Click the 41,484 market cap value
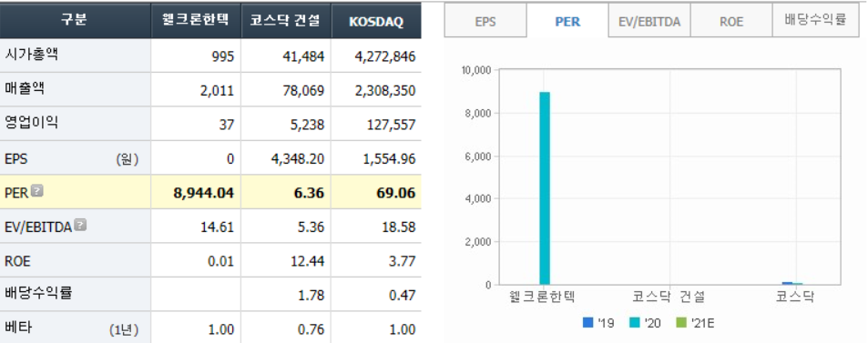The width and height of the screenshot is (868, 343). pos(304,55)
